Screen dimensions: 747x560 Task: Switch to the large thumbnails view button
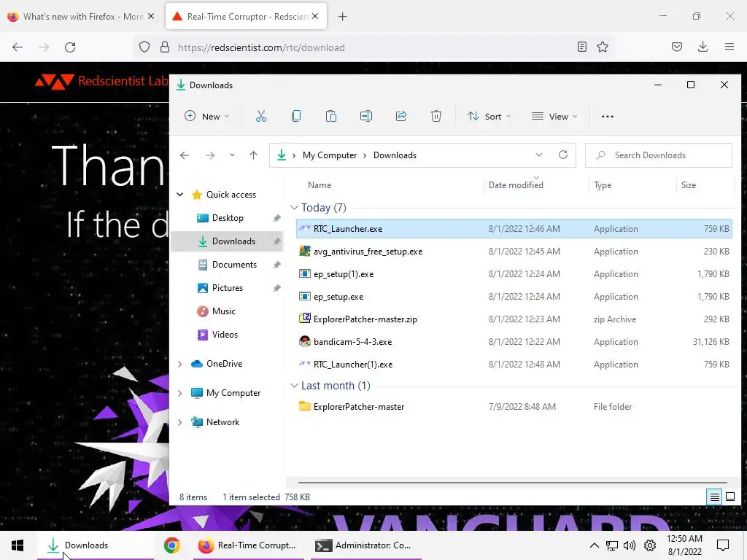point(729,497)
